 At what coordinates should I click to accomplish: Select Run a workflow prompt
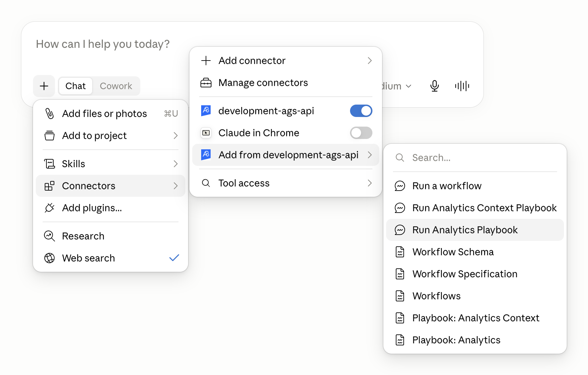pos(475,186)
